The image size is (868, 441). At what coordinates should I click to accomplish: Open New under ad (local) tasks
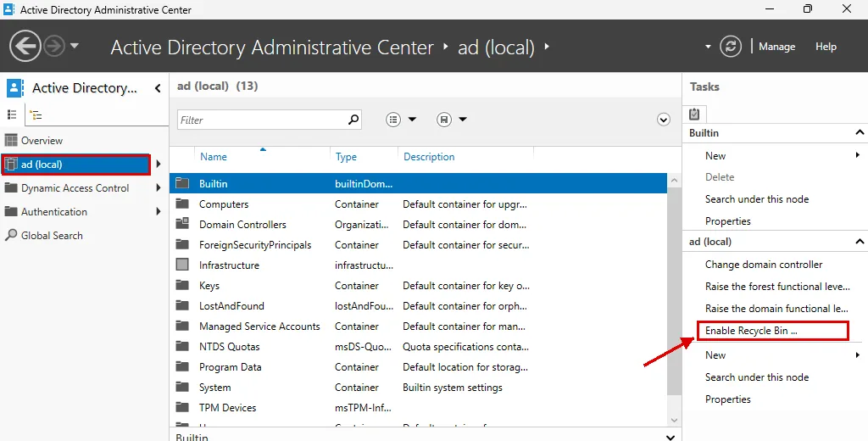coord(715,355)
